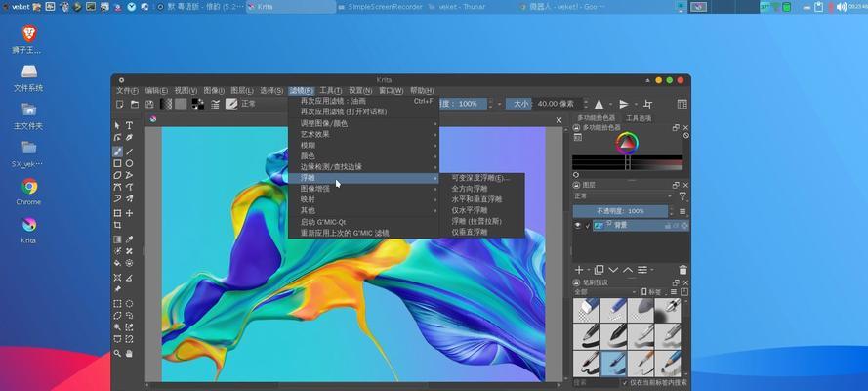Click the color wheel triangle selector
Screen dimensions: 868x391
coord(627,144)
